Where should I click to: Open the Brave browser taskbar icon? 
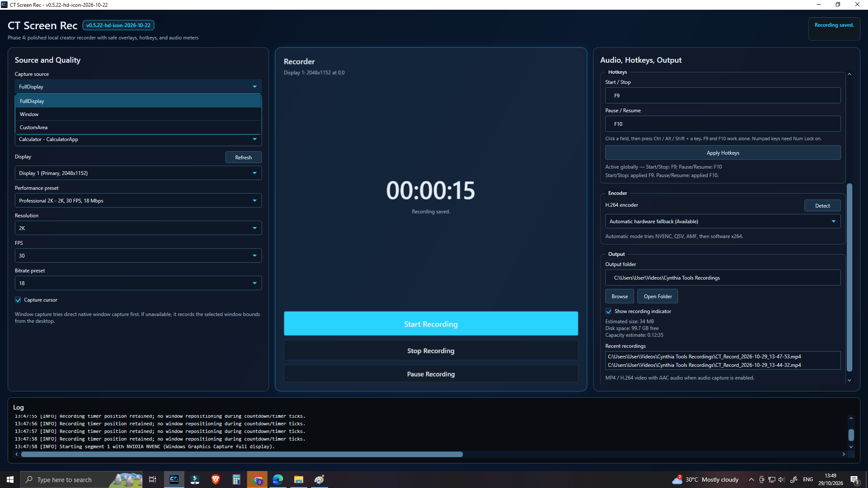(216, 480)
